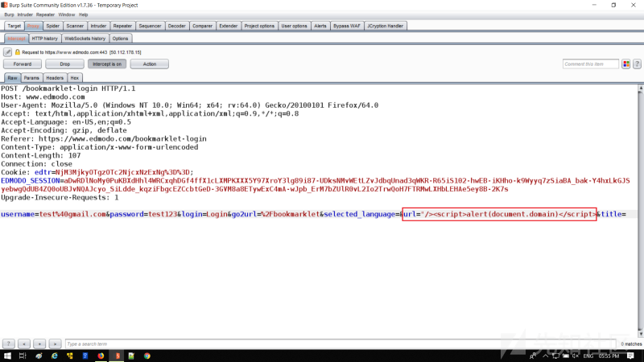
Task: Select the Intercept sub-tab
Action: [x=16, y=39]
